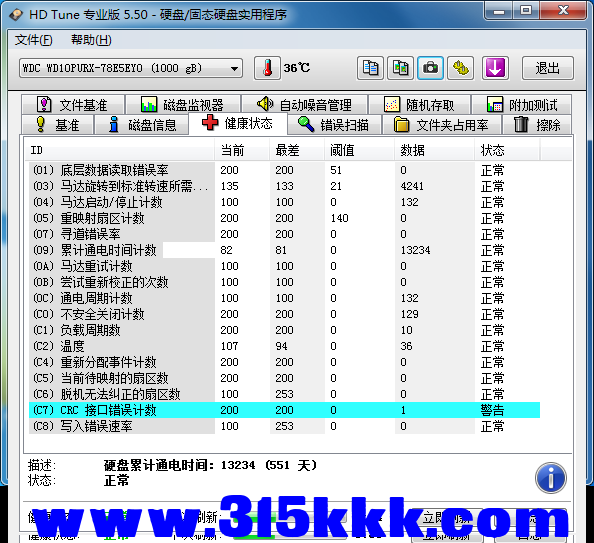Screen dimensions: 594x543
Task: Select the (0B) 尝试重新校正的次数 row
Action: (x=284, y=282)
